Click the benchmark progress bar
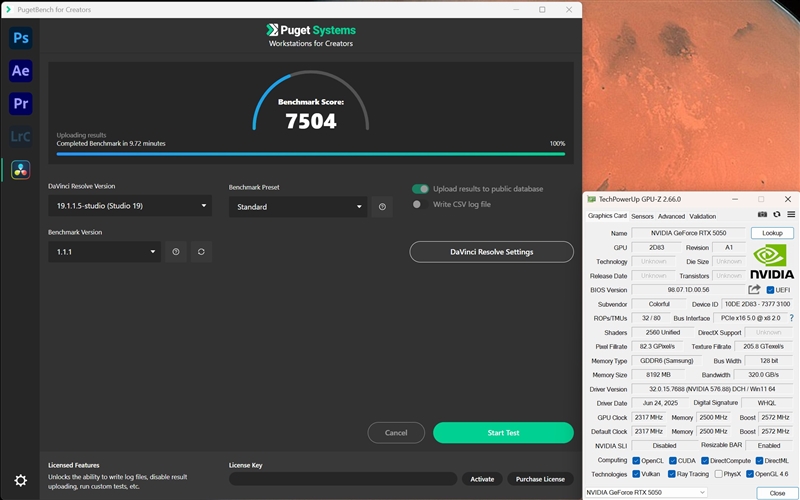This screenshot has height=500, width=800. point(311,154)
